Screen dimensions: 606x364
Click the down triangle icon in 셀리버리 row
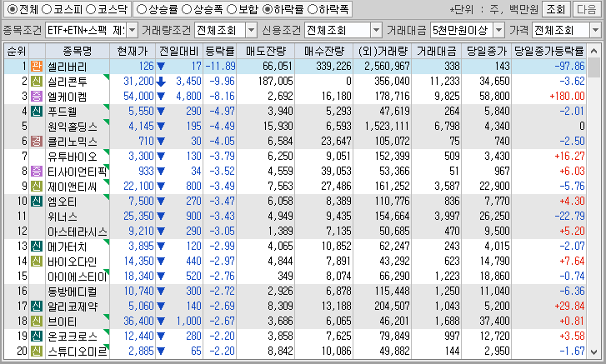(161, 67)
